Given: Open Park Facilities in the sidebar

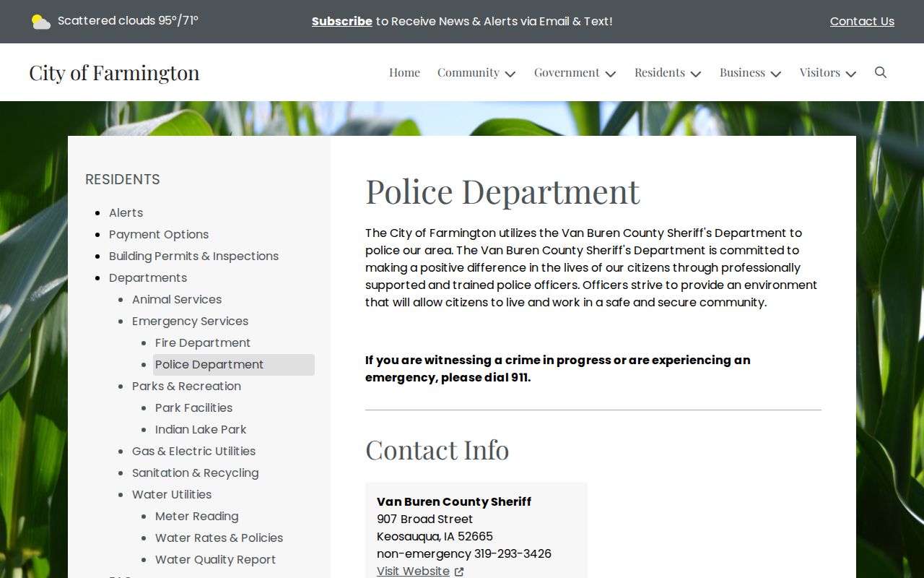Looking at the screenshot, I should point(193,407).
